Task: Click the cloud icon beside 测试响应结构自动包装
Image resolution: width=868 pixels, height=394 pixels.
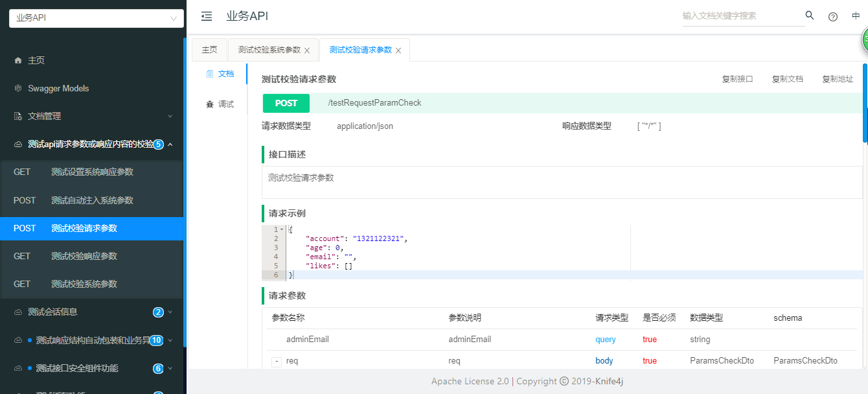Action: pos(18,340)
